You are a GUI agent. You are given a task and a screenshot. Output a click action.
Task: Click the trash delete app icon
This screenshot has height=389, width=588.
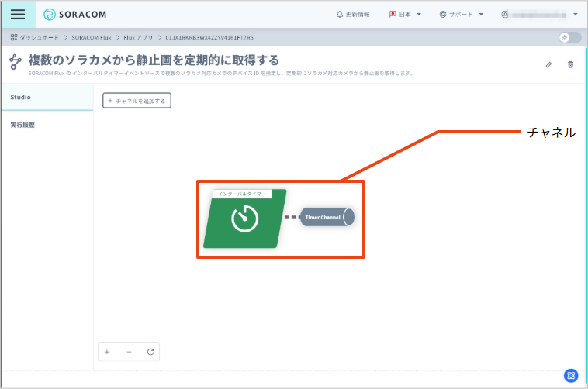(x=570, y=65)
